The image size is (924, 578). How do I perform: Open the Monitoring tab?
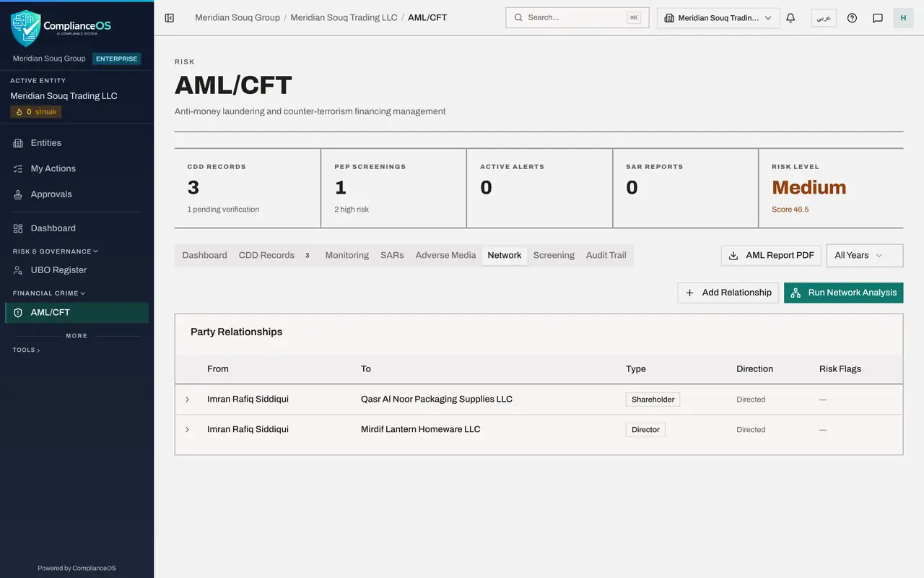[346, 255]
